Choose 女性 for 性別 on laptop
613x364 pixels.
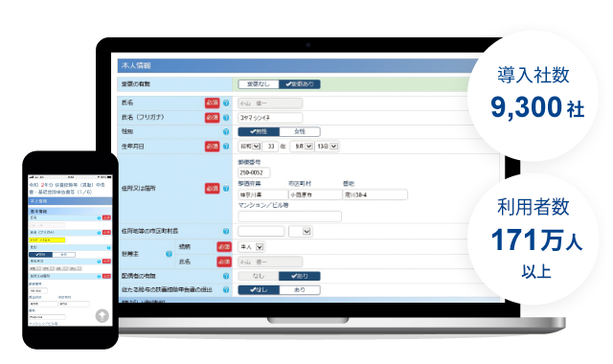300,132
